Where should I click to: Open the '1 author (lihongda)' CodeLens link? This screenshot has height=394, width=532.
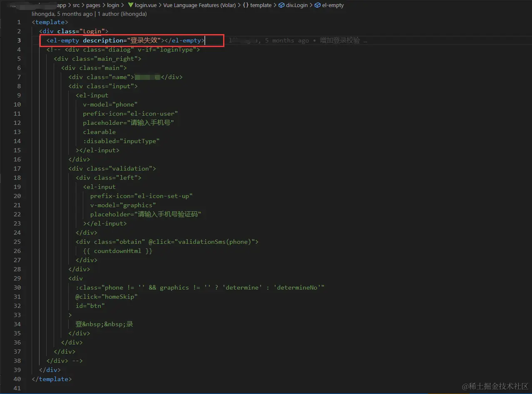[122, 14]
